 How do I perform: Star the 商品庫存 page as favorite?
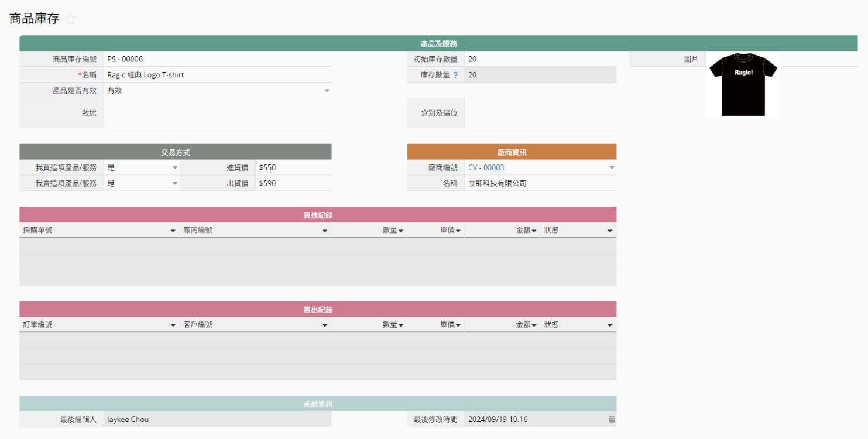coord(70,19)
